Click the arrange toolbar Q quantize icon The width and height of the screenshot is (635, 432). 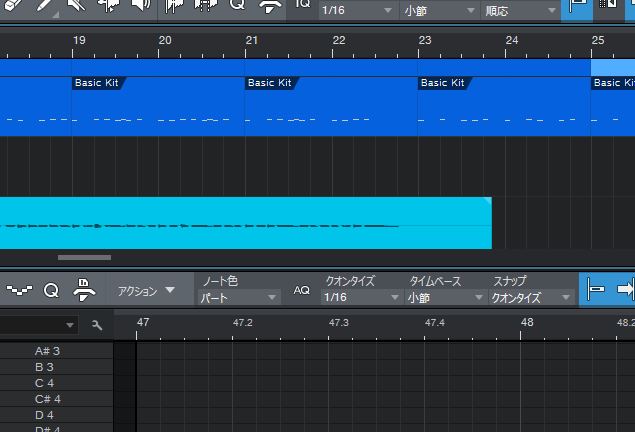(x=237, y=4)
